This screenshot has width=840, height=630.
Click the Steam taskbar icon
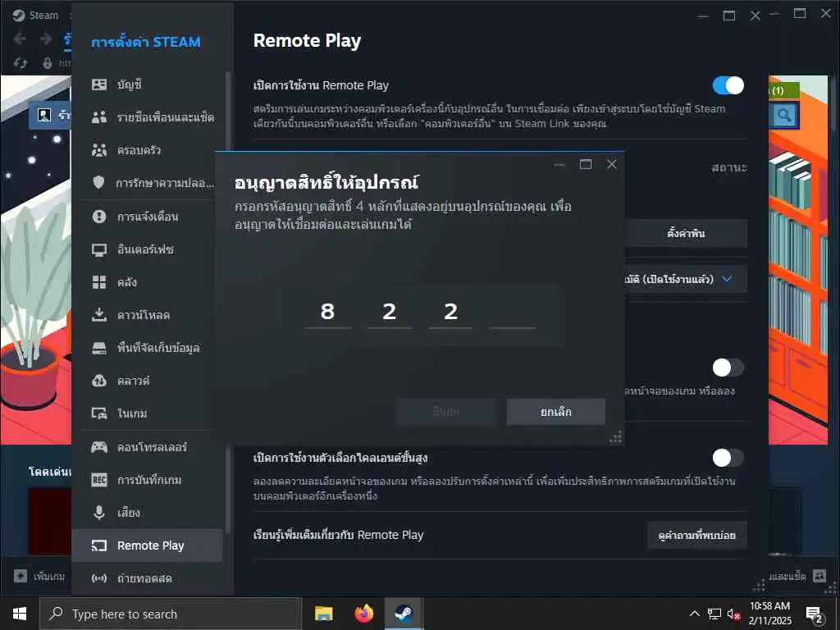click(404, 614)
